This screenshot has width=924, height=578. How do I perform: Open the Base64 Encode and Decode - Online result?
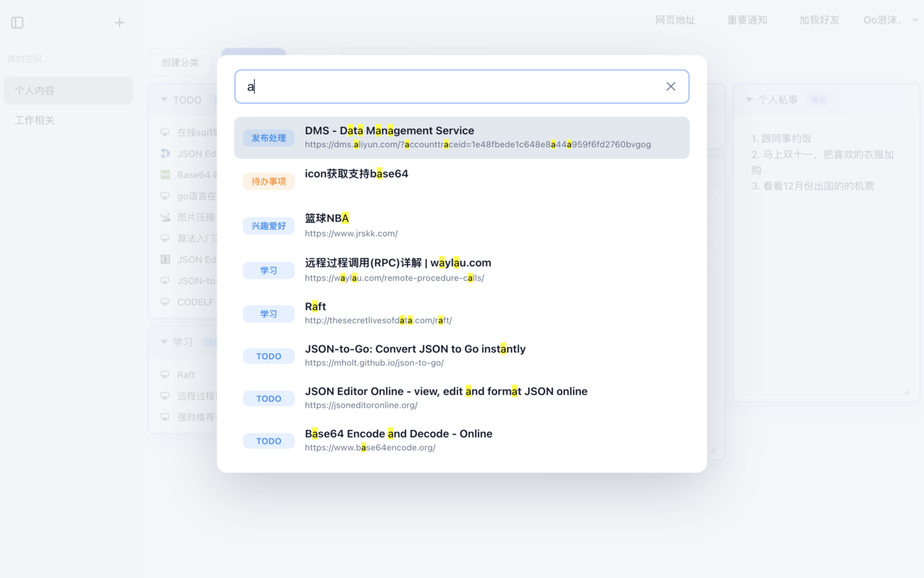coord(462,441)
